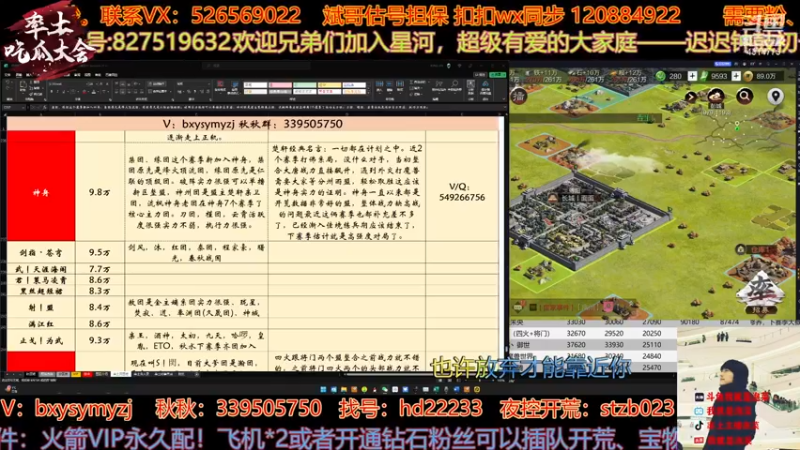Click the game round arrow expand button
The width and height of the screenshot is (800, 450).
coord(691,96)
